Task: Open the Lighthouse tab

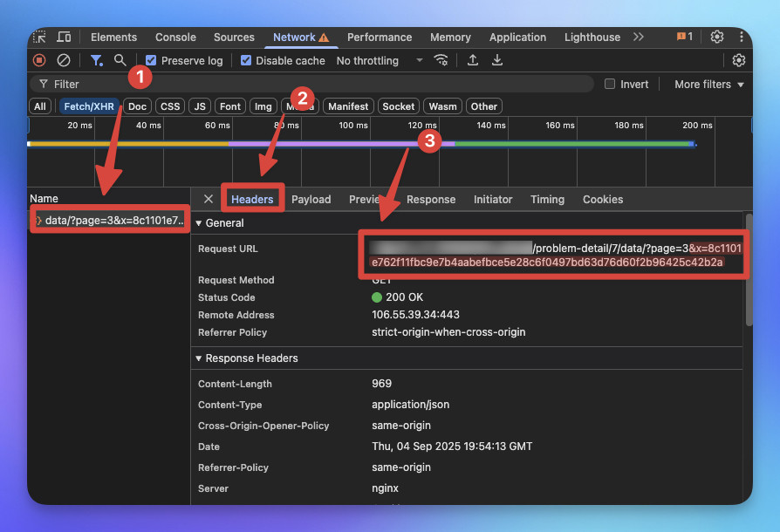Action: pos(592,38)
